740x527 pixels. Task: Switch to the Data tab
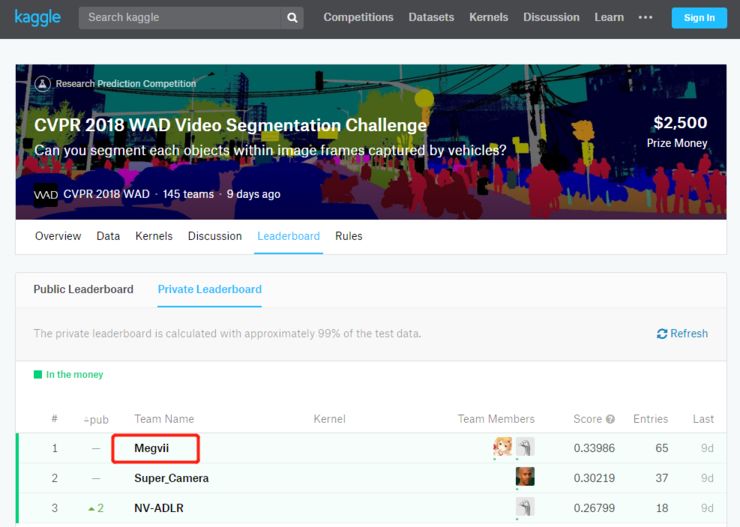pyautogui.click(x=108, y=236)
